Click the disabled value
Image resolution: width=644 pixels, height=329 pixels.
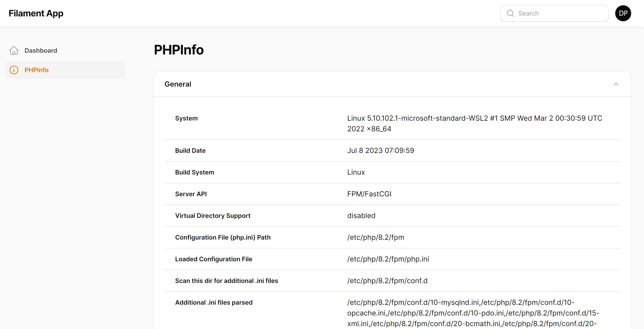361,216
